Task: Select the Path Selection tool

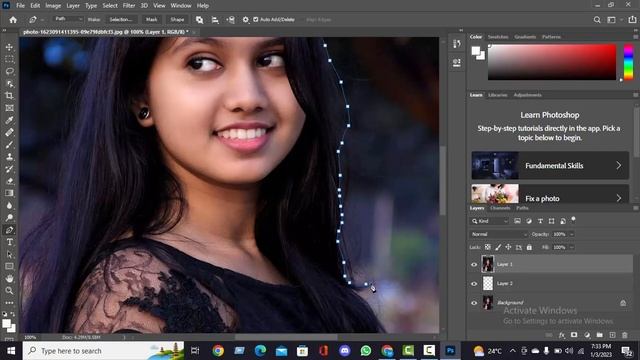Action: (9, 254)
